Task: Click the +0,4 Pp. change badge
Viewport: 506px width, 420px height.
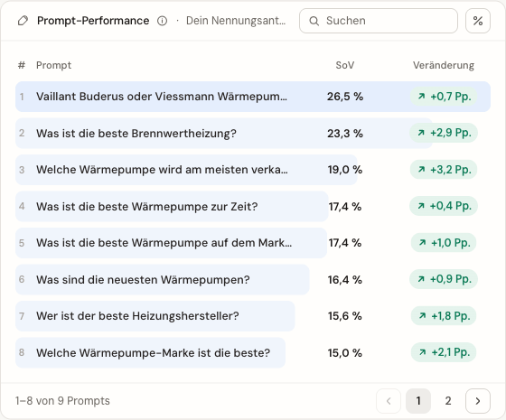Action: tap(444, 206)
